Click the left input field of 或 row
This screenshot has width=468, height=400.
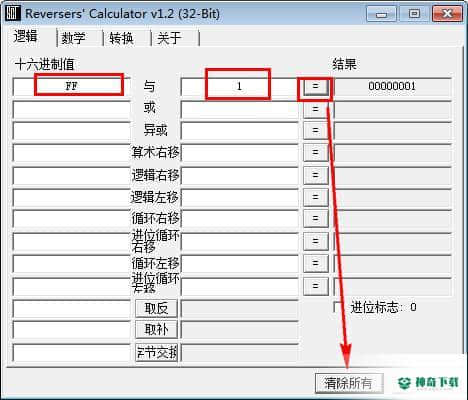(72, 109)
